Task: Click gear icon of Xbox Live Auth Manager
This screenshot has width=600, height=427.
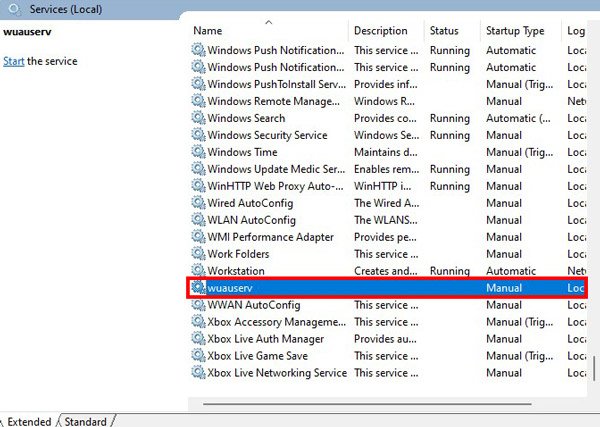Action: (198, 338)
